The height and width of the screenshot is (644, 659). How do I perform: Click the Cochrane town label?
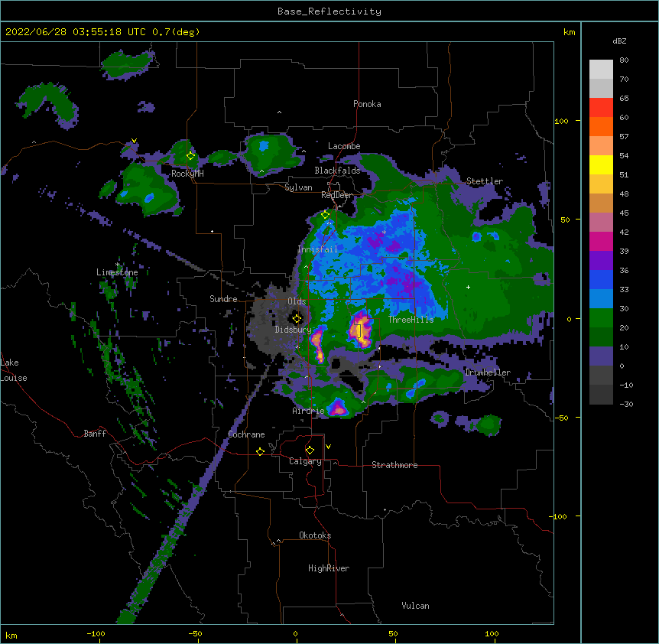(x=246, y=434)
